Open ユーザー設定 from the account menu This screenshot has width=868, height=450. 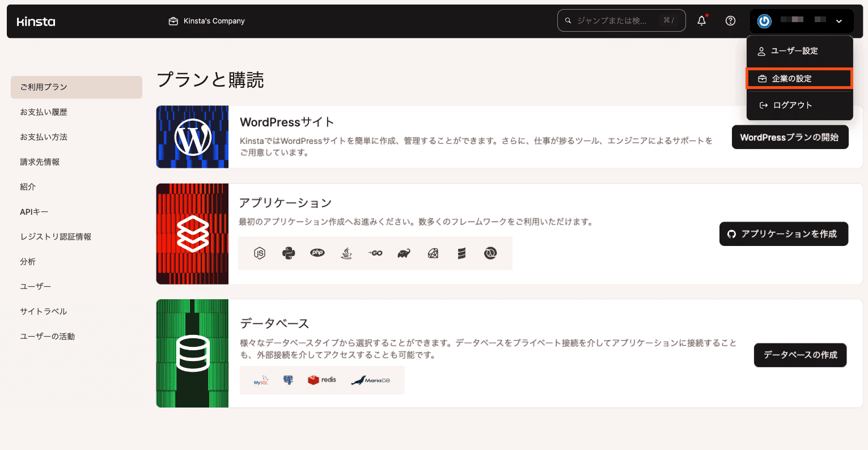pyautogui.click(x=794, y=50)
